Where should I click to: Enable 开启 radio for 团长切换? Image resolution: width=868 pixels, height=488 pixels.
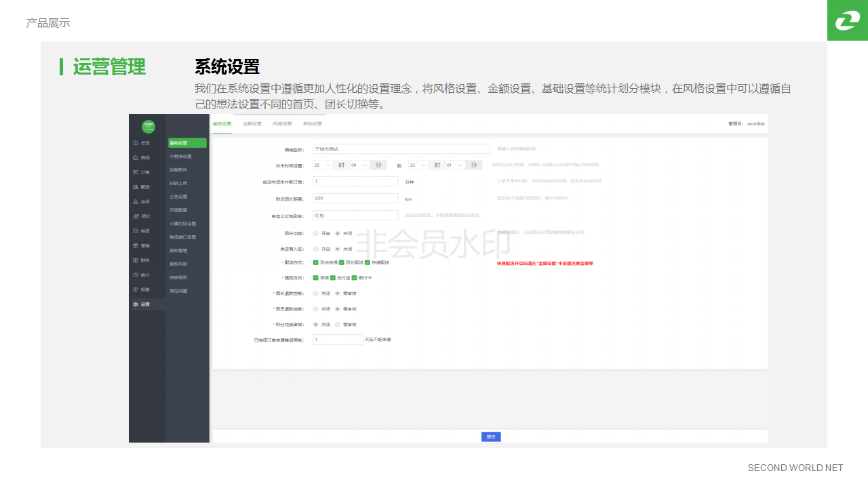point(316,232)
